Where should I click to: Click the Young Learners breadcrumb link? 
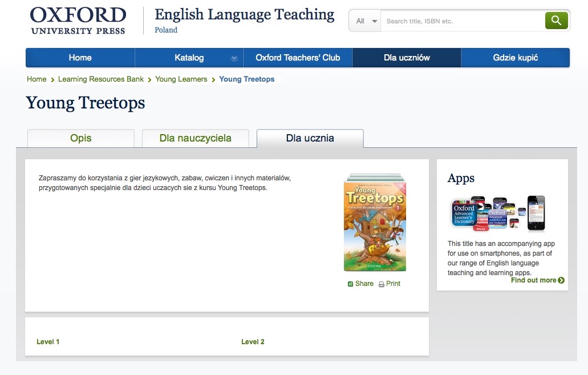[181, 79]
